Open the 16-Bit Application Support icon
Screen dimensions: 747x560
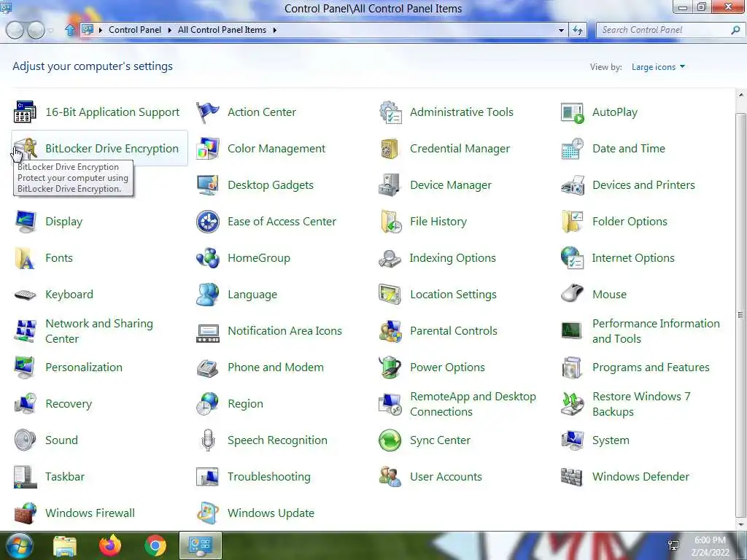[25, 112]
